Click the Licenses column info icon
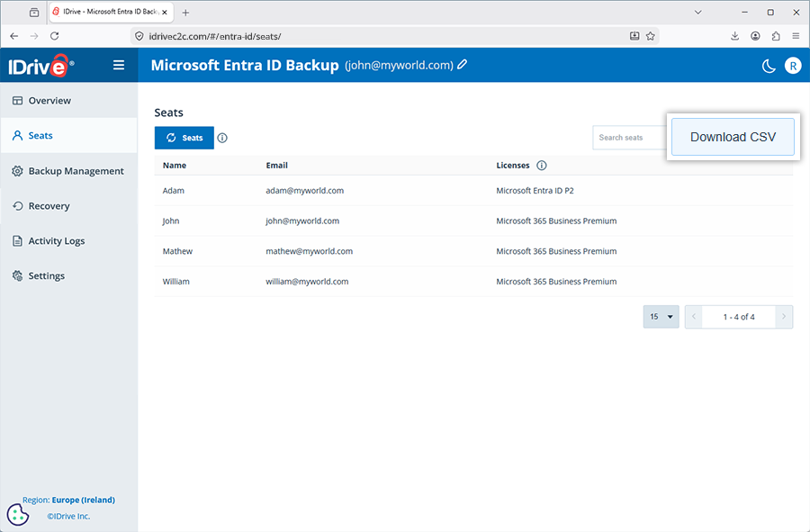This screenshot has height=532, width=810. tap(542, 166)
